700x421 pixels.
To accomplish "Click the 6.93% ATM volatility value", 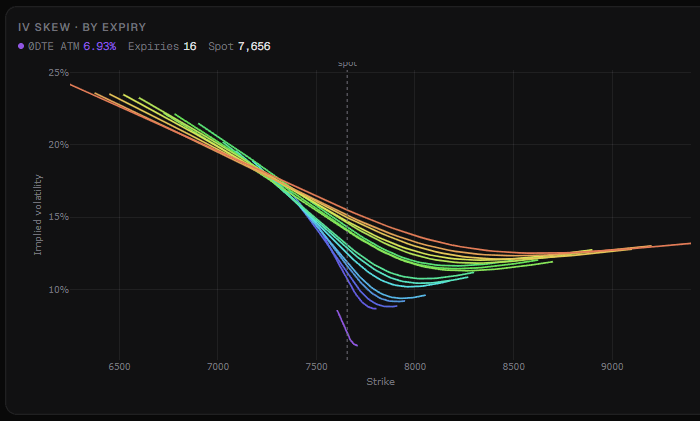I will click(100, 46).
